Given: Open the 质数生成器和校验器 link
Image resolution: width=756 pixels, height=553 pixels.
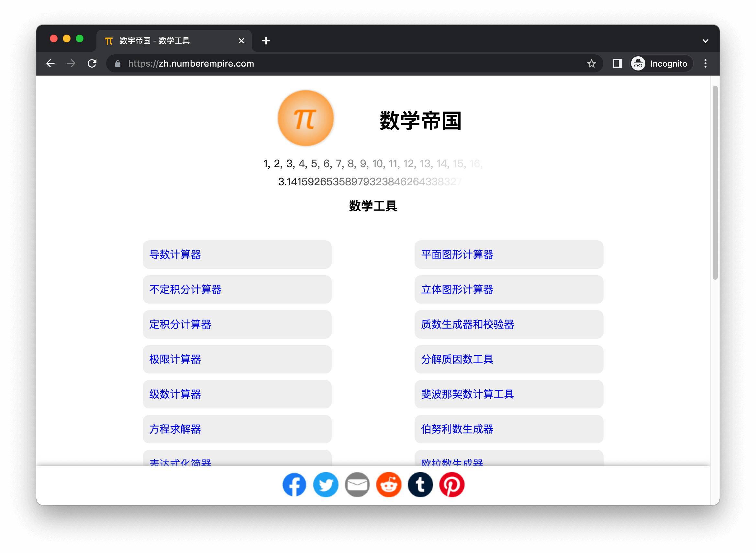Looking at the screenshot, I should point(467,324).
